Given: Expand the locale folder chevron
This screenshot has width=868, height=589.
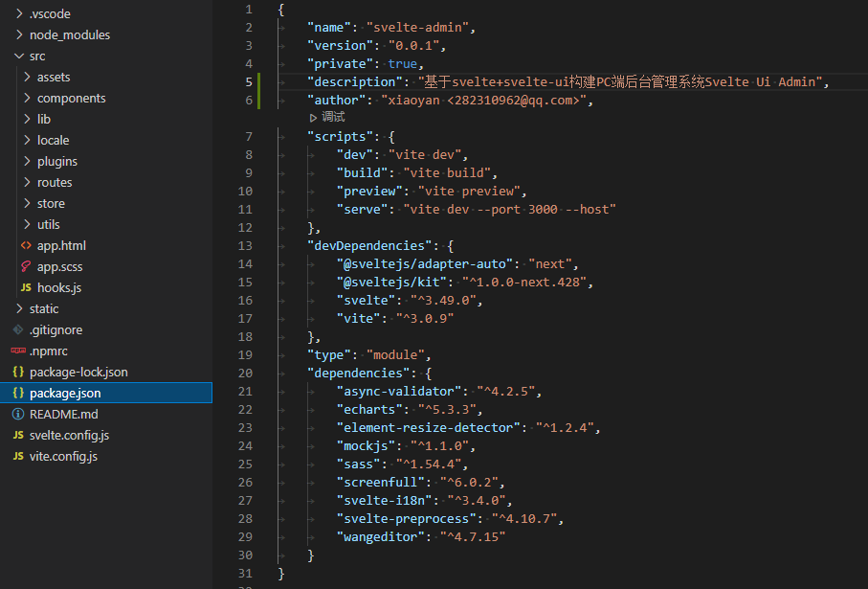Looking at the screenshot, I should pyautogui.click(x=27, y=140).
